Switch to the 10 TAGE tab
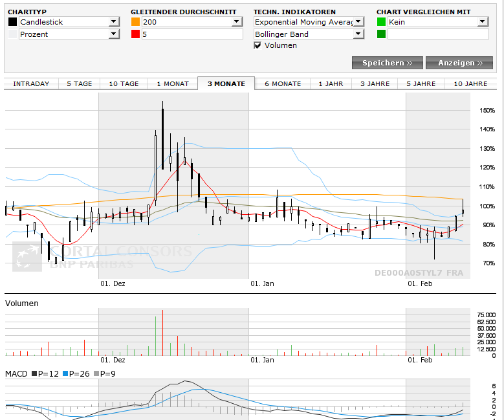This screenshot has height=420, width=504. pyautogui.click(x=124, y=84)
